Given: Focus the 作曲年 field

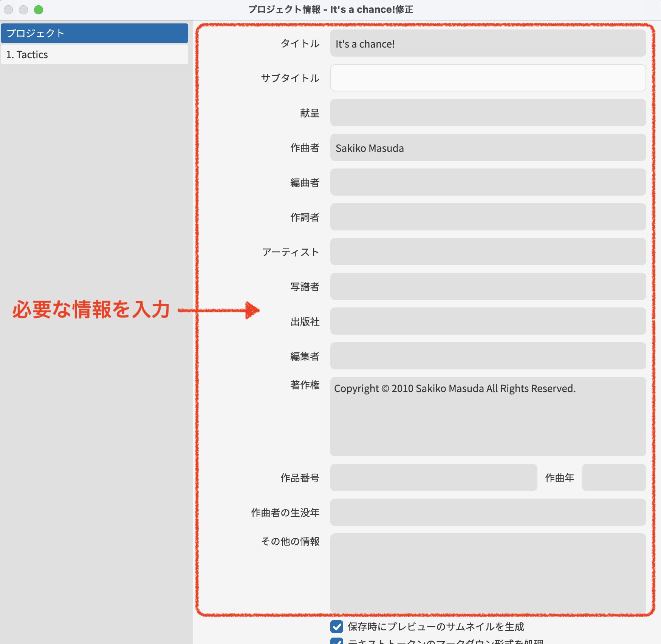Looking at the screenshot, I should coord(613,478).
